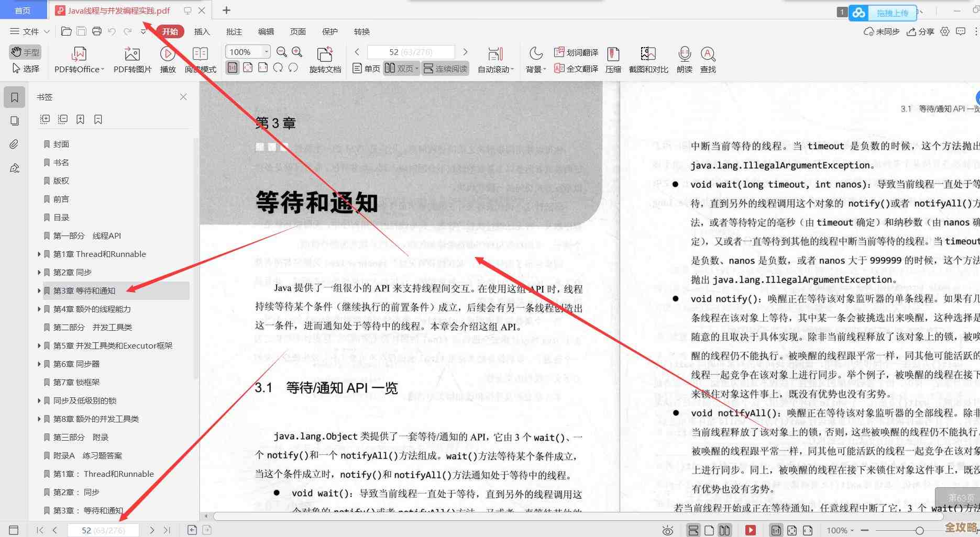Start 朗读 read-aloud mode
Viewport: 980px width, 537px height.
(x=684, y=59)
